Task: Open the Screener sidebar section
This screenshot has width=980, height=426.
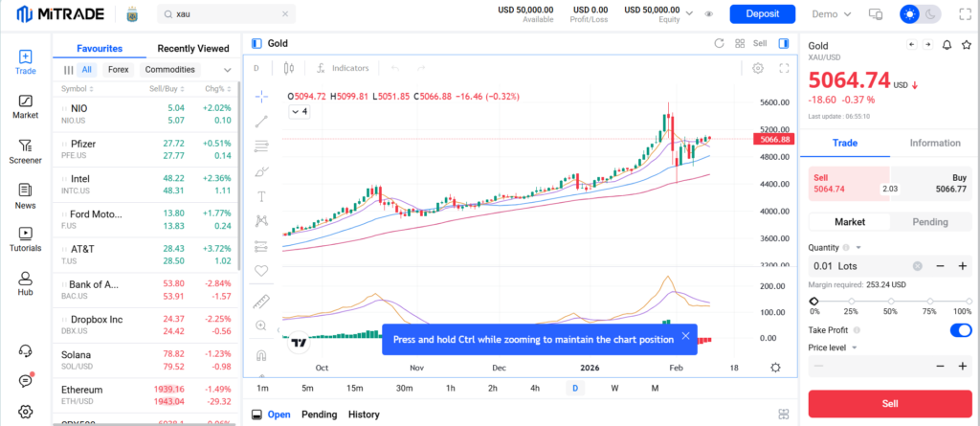Action: [25, 151]
